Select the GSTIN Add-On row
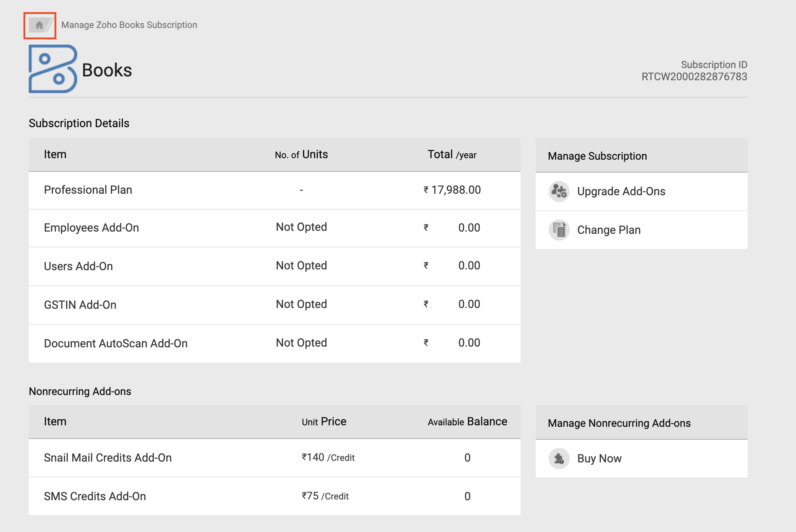This screenshot has height=532, width=796. point(80,305)
